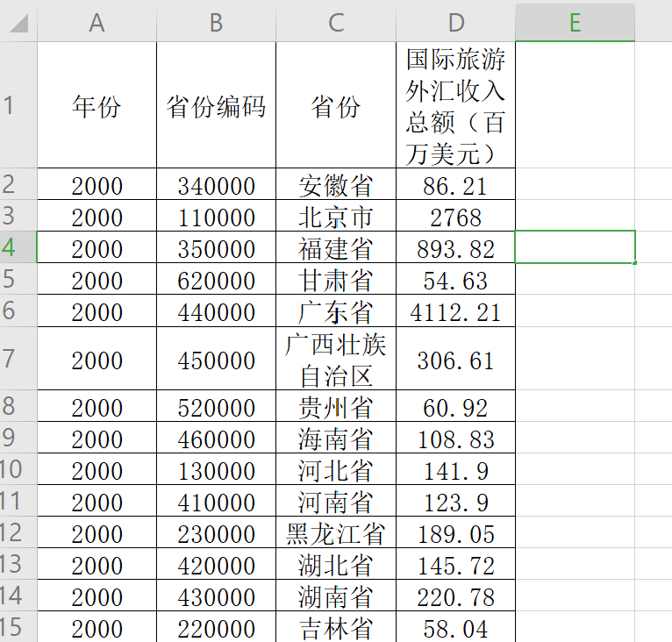672x642 pixels.
Task: Click cell containing 黑龙江省
Action: pyautogui.click(x=336, y=532)
